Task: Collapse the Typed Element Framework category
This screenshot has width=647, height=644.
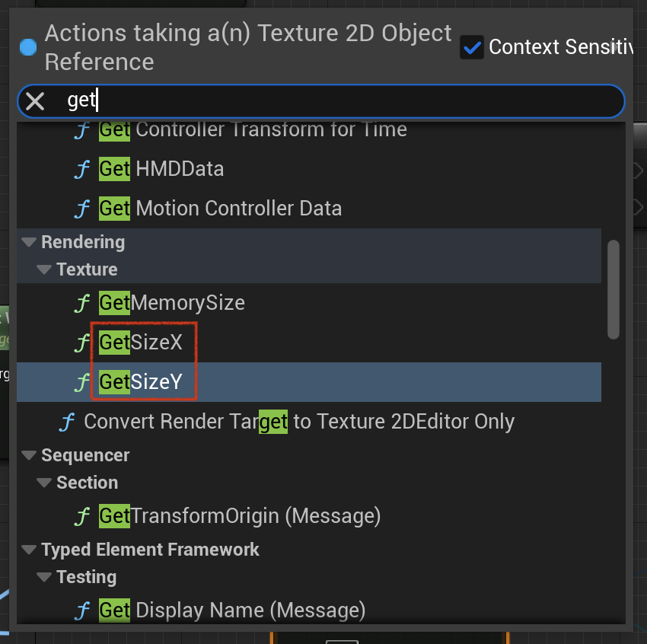Action: click(x=29, y=550)
